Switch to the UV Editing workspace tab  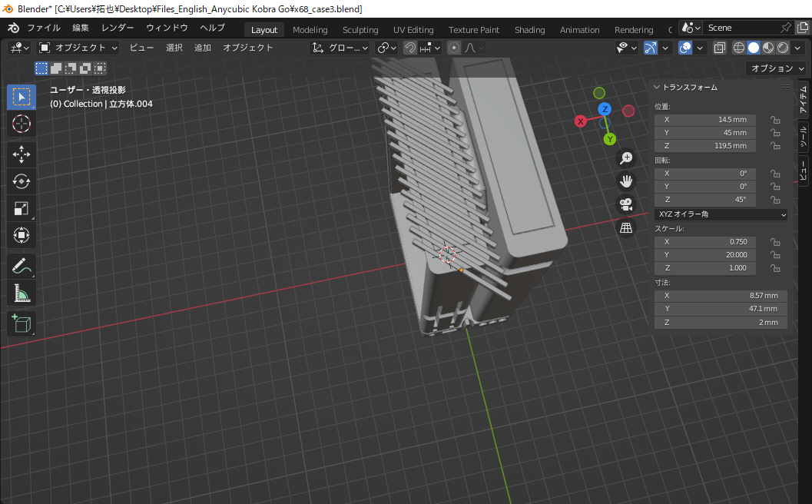(x=413, y=29)
